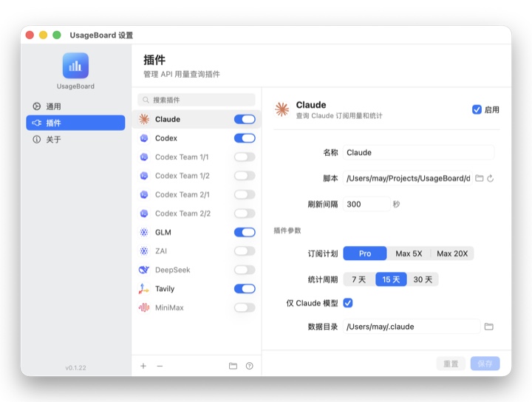Click the magnifier icon in search field
This screenshot has width=532, height=402.
coord(146,100)
